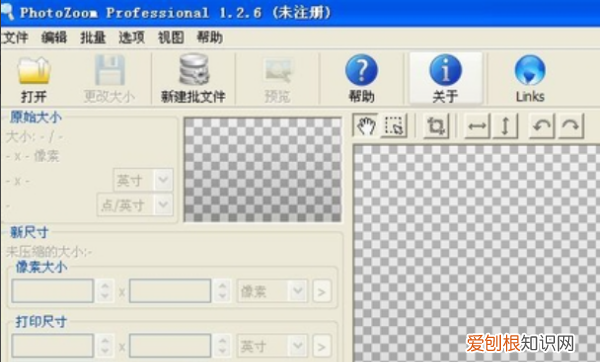Click the print height input field
600x362 pixels.
click(170, 346)
